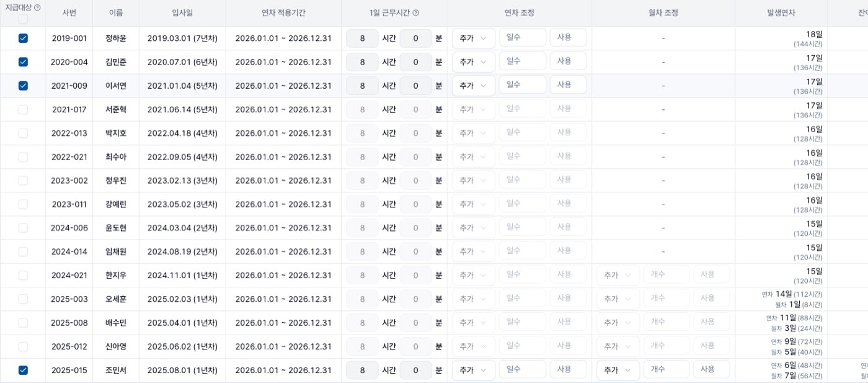Check the 지급대상 checkbox for 서준혁
This screenshot has height=383, width=868.
click(23, 109)
